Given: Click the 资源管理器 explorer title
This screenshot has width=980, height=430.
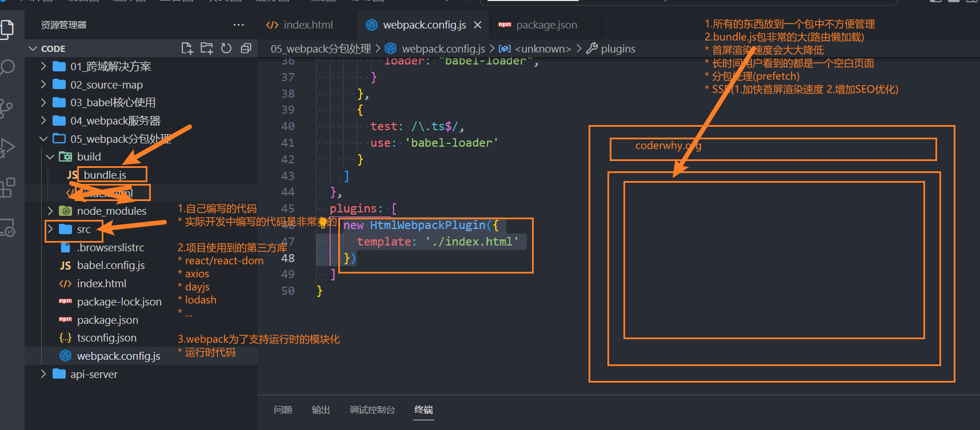Looking at the screenshot, I should tap(63, 25).
